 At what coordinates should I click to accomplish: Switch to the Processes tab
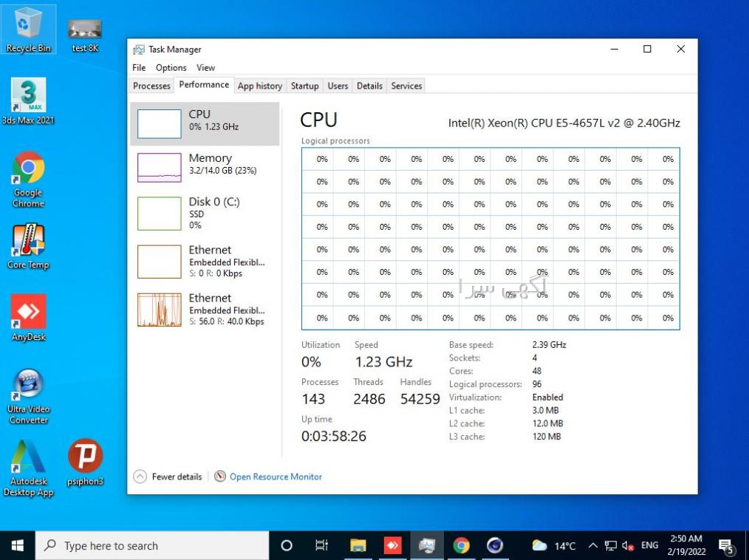(151, 86)
